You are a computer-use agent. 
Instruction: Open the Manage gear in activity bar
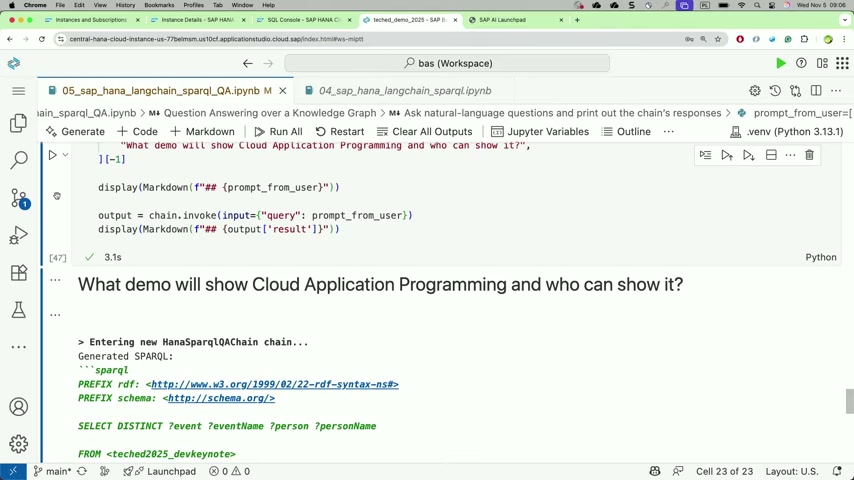pos(19,444)
